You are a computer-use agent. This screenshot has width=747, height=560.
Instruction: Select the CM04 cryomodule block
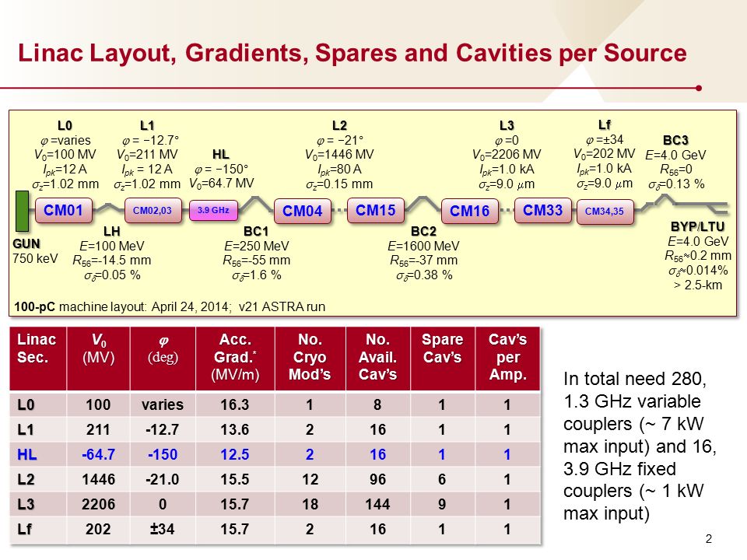tap(303, 211)
